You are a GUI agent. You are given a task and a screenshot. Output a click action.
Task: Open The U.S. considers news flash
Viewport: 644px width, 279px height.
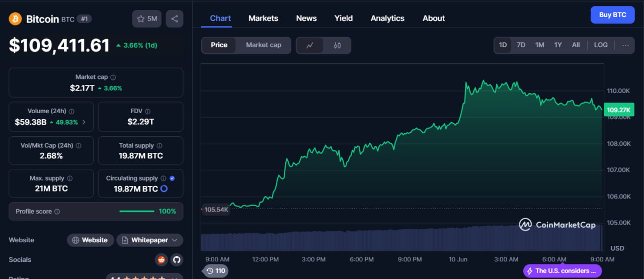(562, 271)
